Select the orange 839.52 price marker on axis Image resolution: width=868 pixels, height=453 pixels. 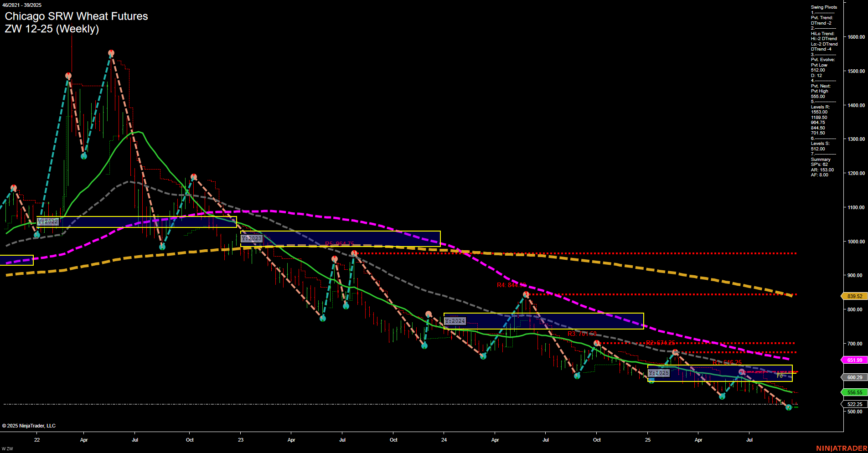854,296
